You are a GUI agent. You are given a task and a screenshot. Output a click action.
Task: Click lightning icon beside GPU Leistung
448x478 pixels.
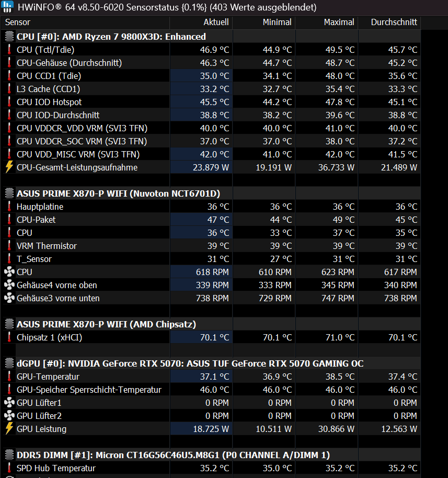9,429
